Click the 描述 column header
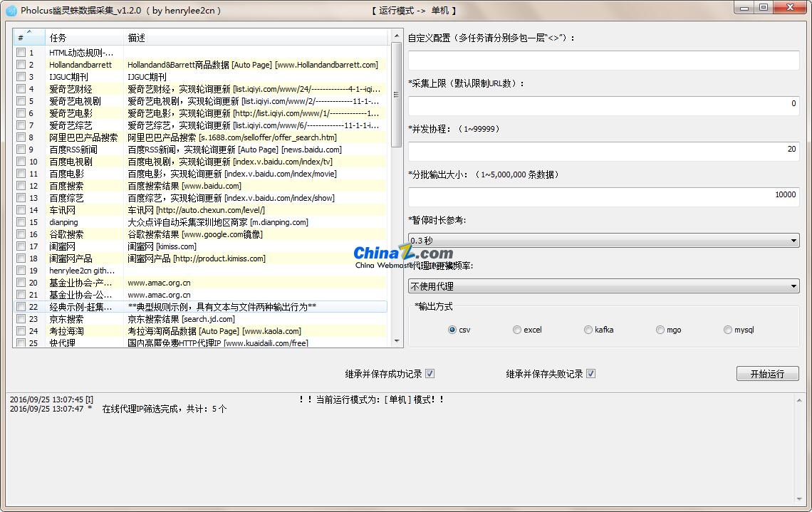This screenshot has width=812, height=512. (255, 37)
